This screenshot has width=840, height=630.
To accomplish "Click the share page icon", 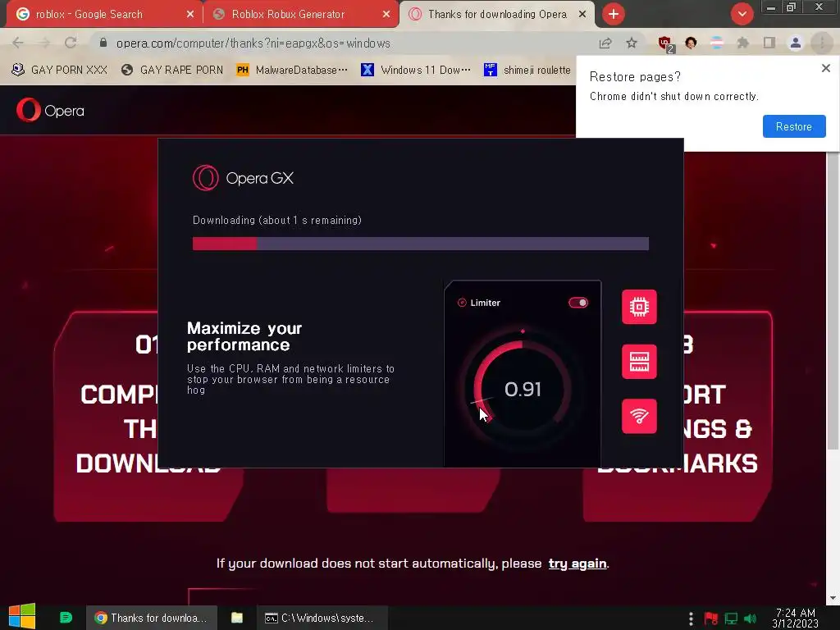I will (x=605, y=43).
